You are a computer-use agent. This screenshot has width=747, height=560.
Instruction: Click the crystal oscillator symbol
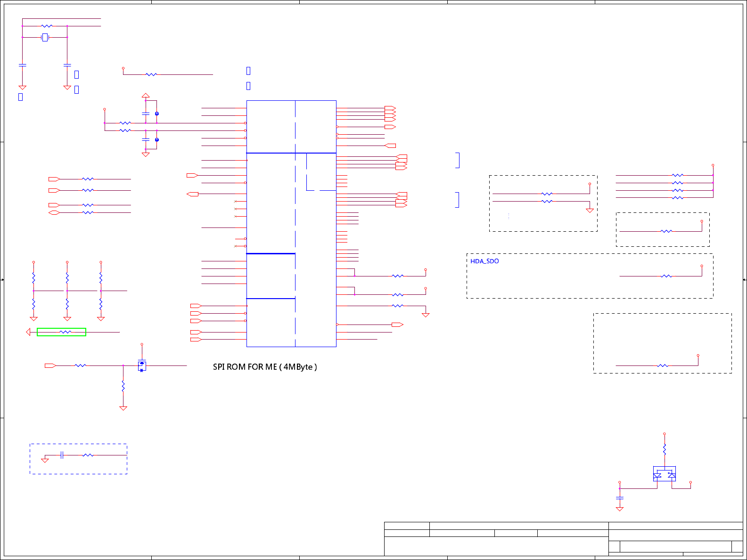click(x=45, y=37)
